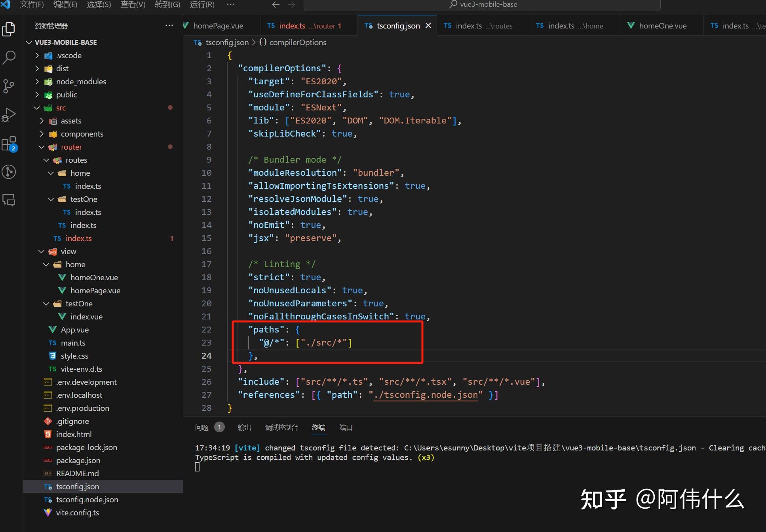Close the tsconfig.json tab

(428, 25)
